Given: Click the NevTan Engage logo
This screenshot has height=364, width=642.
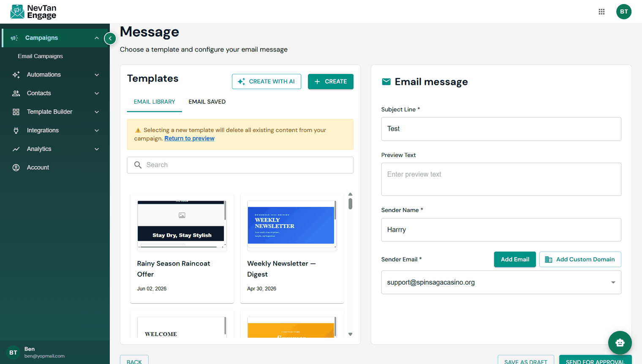Looking at the screenshot, I should tap(33, 12).
